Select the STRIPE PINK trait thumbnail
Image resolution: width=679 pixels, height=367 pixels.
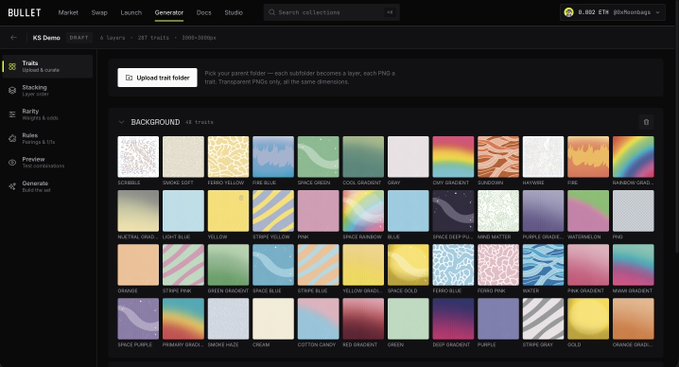pos(183,265)
